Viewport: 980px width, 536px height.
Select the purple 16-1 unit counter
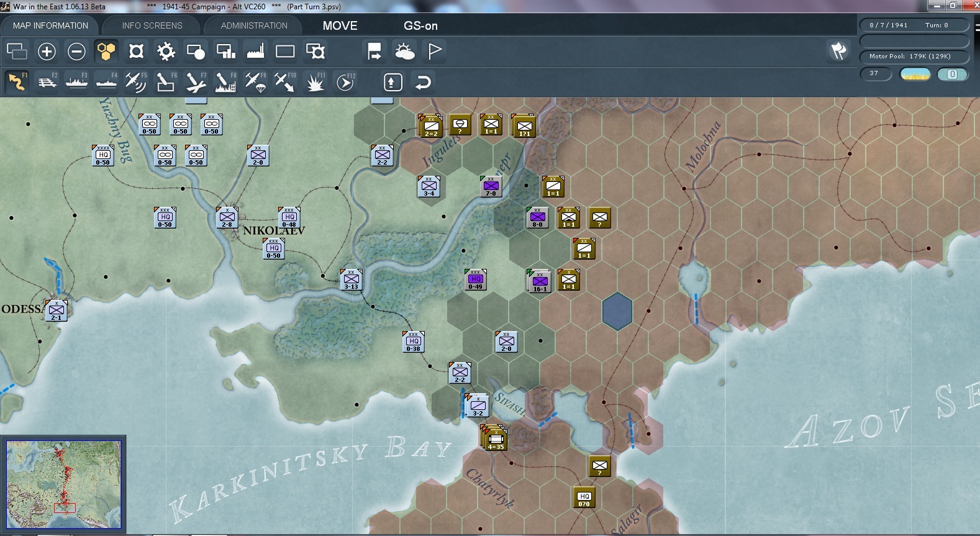(x=539, y=281)
